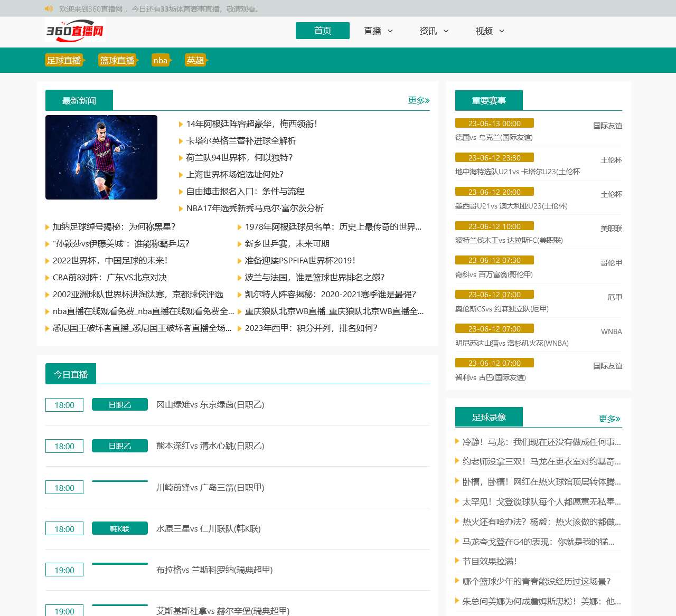Click the speaker announcement icon
676x616 pixels.
49,8
